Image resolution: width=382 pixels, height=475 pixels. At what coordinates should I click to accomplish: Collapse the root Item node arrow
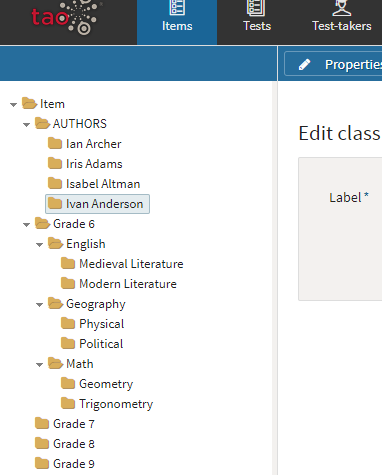[13, 105]
